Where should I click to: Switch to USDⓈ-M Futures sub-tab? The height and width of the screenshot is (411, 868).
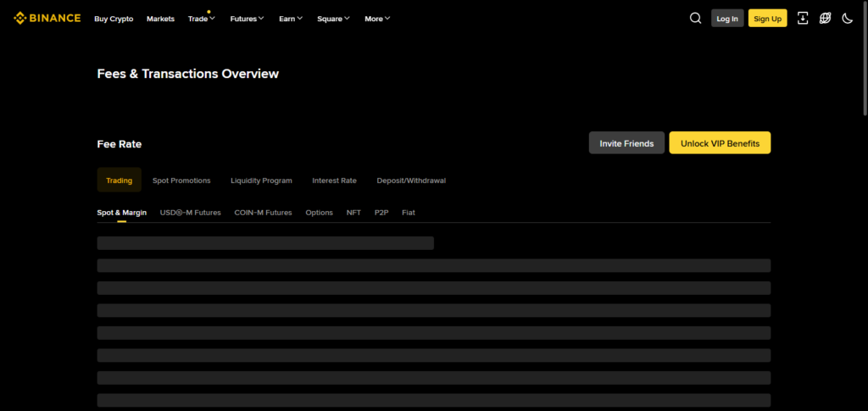coord(190,213)
